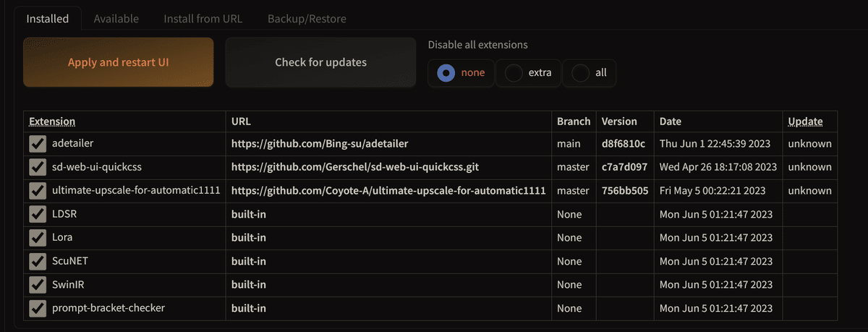
Task: Uncheck the LDSR built-in extension
Action: [38, 215]
